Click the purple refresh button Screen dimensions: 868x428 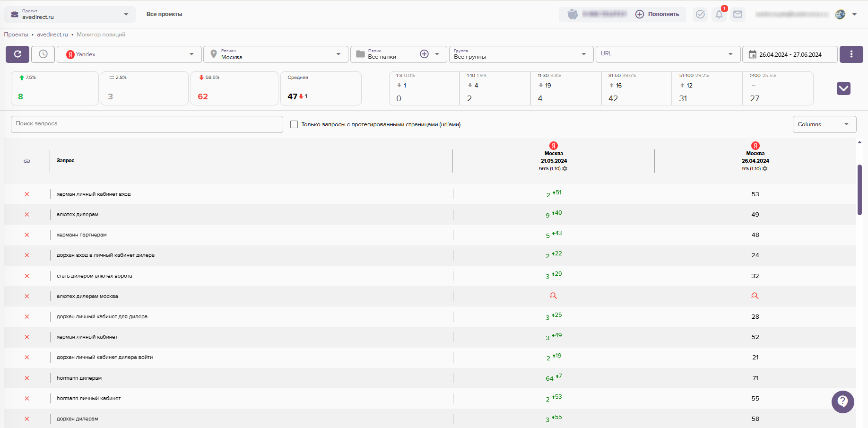[17, 54]
